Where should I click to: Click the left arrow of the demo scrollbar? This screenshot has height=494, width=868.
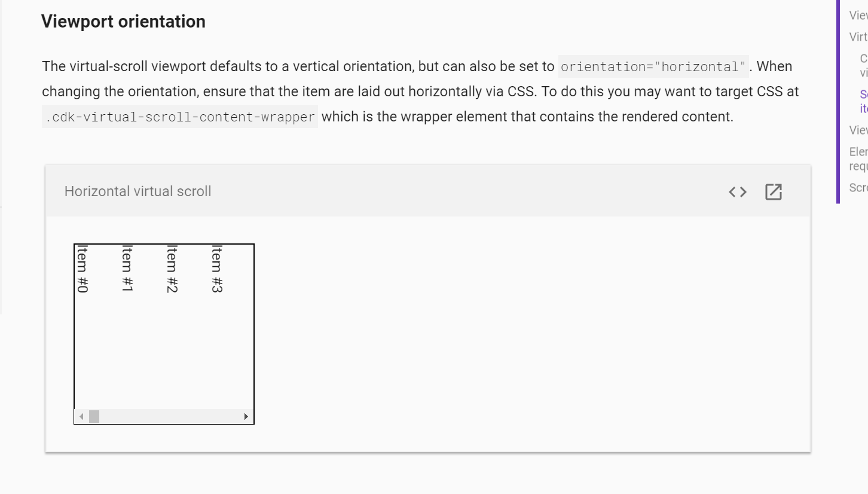pos(80,416)
